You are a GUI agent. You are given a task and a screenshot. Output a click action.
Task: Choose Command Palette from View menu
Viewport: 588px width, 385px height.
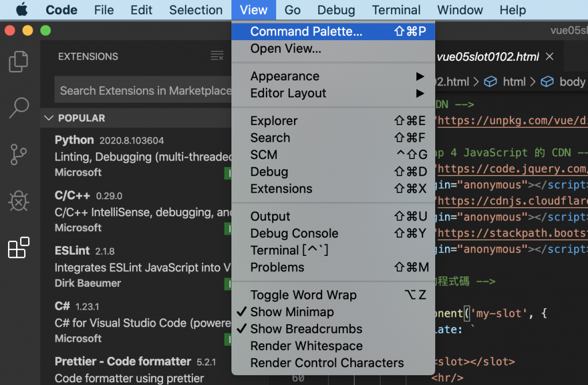point(306,32)
